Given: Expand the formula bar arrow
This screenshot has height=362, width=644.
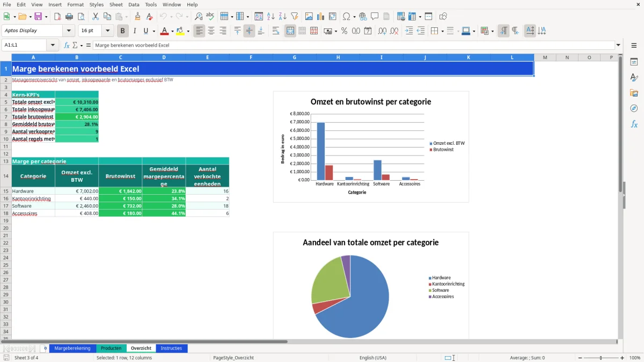Looking at the screenshot, I should pos(619,46).
